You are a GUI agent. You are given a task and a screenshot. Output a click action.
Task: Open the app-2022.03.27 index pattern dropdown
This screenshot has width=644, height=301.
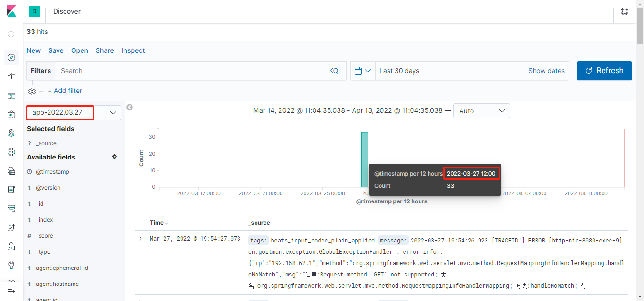click(x=74, y=113)
